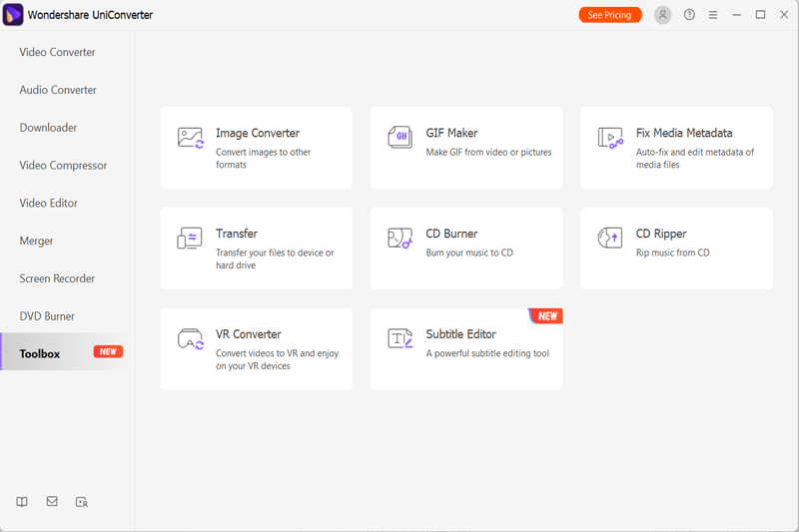Click the CD Ripper disc icon
This screenshot has width=799, height=532.
click(x=610, y=238)
